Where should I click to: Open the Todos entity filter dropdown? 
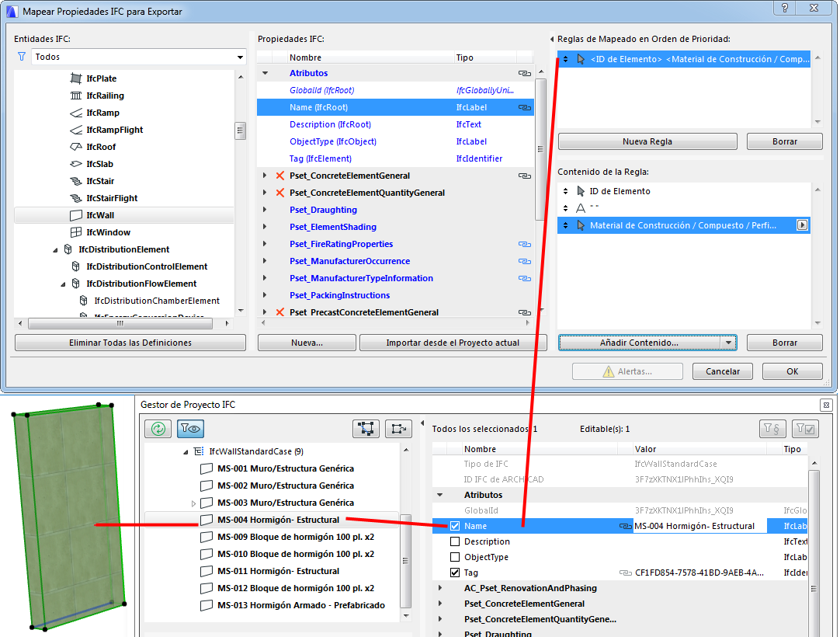(240, 57)
